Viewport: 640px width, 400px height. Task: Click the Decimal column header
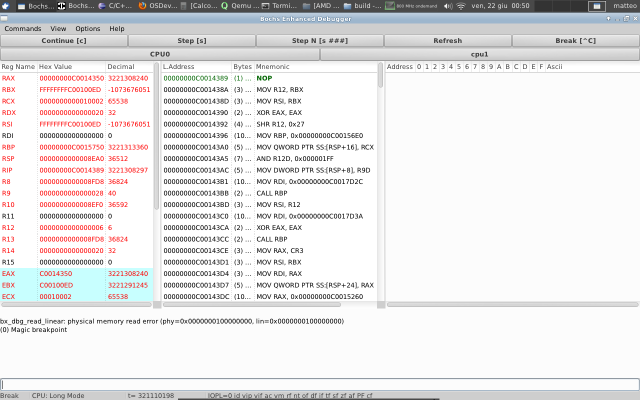(x=129, y=67)
